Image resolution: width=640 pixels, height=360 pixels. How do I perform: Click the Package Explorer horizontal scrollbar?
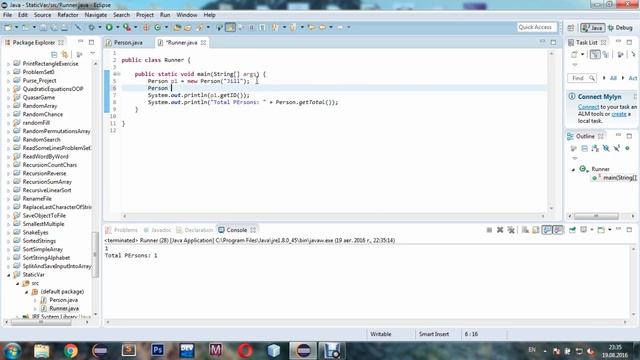46,322
